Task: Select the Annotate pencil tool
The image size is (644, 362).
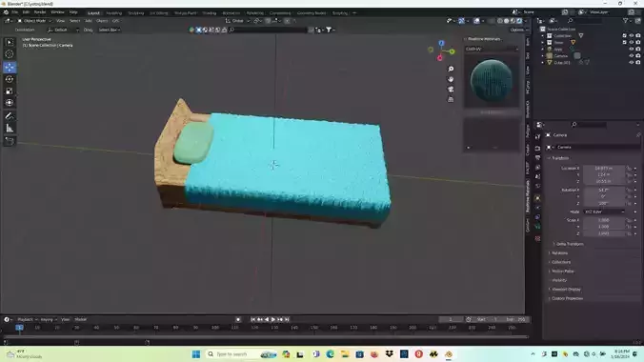Action: 10,116
